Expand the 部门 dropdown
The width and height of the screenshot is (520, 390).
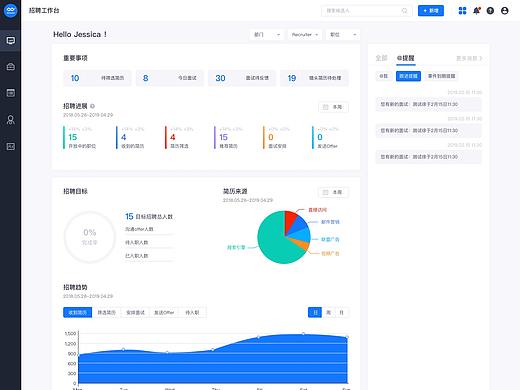(x=267, y=35)
